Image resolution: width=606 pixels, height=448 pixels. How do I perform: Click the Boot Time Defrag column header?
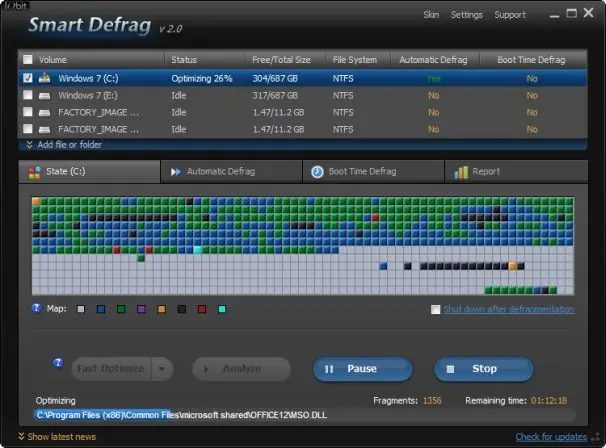[x=531, y=60]
